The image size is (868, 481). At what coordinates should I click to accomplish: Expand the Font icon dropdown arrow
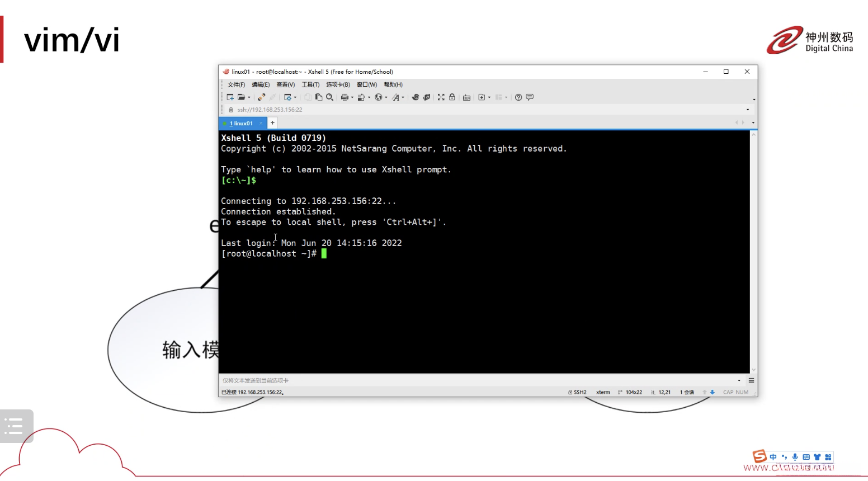point(403,97)
